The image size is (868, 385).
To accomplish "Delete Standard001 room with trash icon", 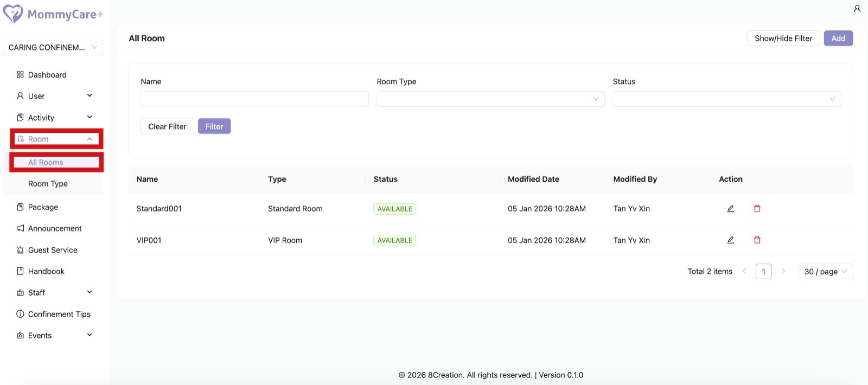I will pos(757,209).
